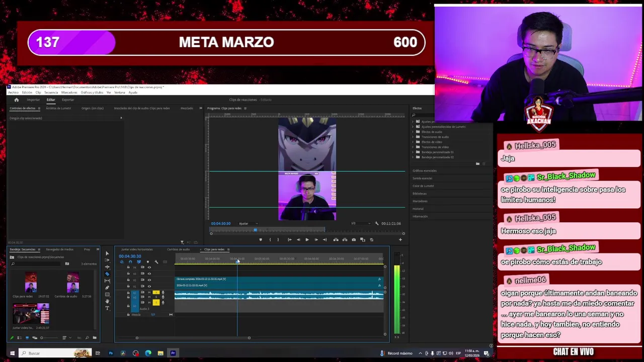Open timeline display settings wrench
This screenshot has height=362, width=644.
coord(156,262)
